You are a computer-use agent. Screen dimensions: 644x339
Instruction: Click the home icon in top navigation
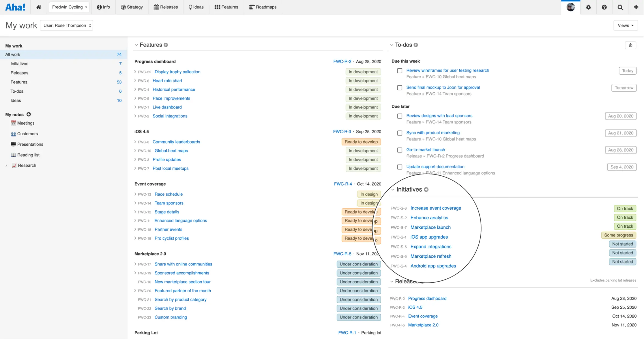tap(39, 7)
